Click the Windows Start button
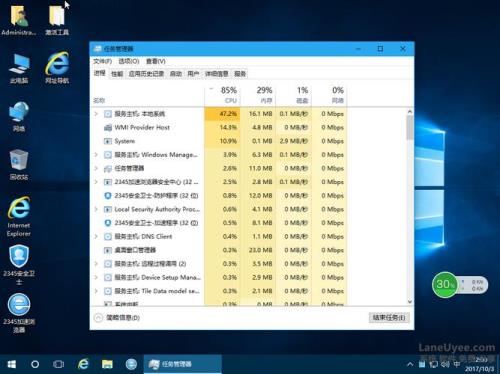Image resolution: width=500 pixels, height=374 pixels. coord(12,364)
